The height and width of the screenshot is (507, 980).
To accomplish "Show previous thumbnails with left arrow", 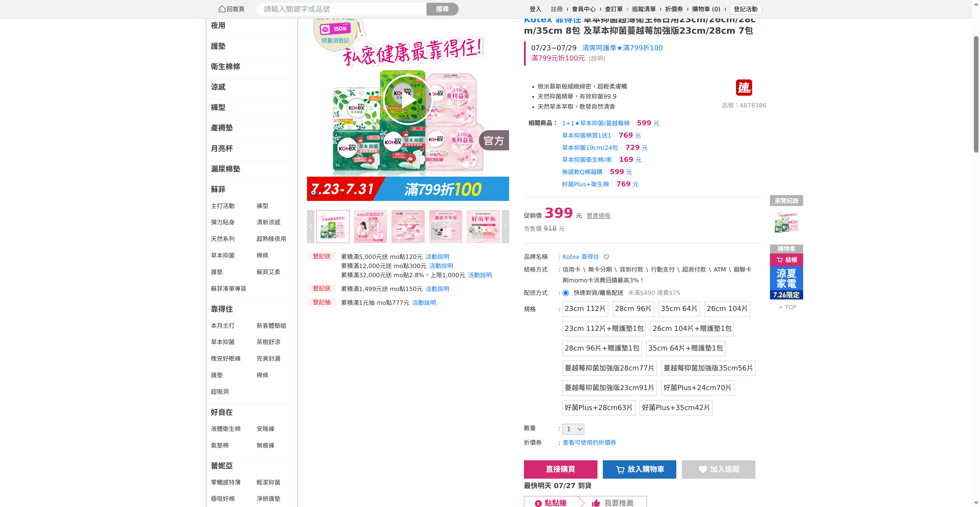I will click(x=311, y=227).
